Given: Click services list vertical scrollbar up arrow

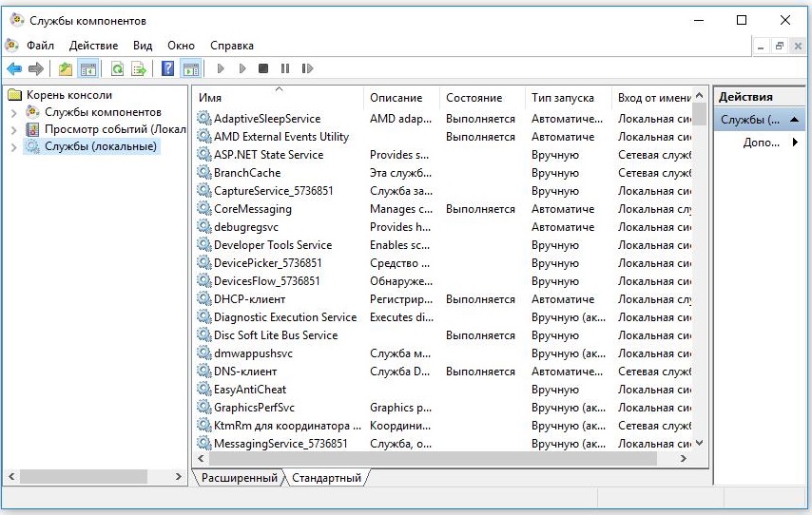Looking at the screenshot, I should [x=700, y=95].
